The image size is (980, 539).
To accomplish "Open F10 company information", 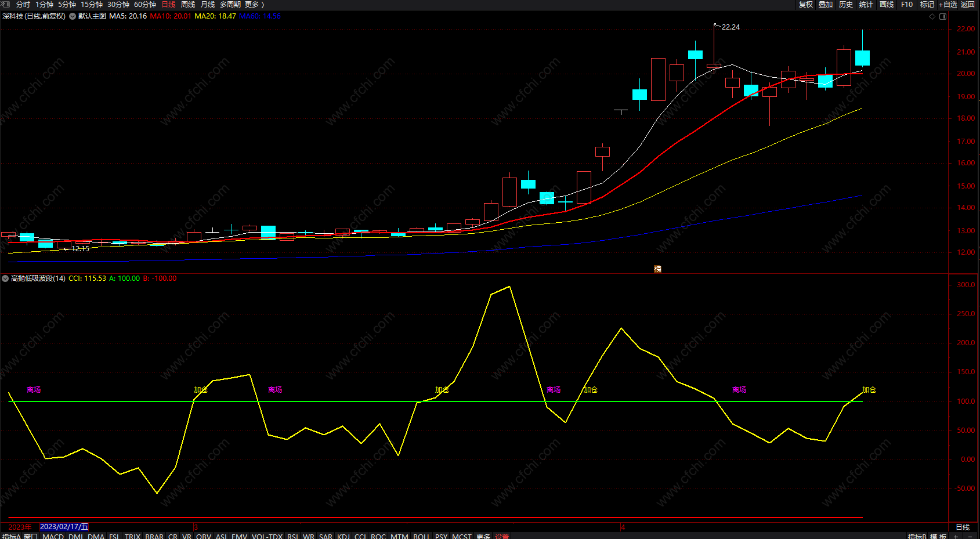I will coord(907,5).
